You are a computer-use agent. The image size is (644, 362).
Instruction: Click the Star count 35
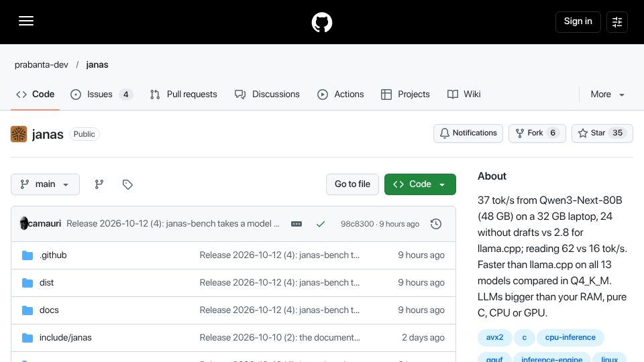pyautogui.click(x=617, y=133)
